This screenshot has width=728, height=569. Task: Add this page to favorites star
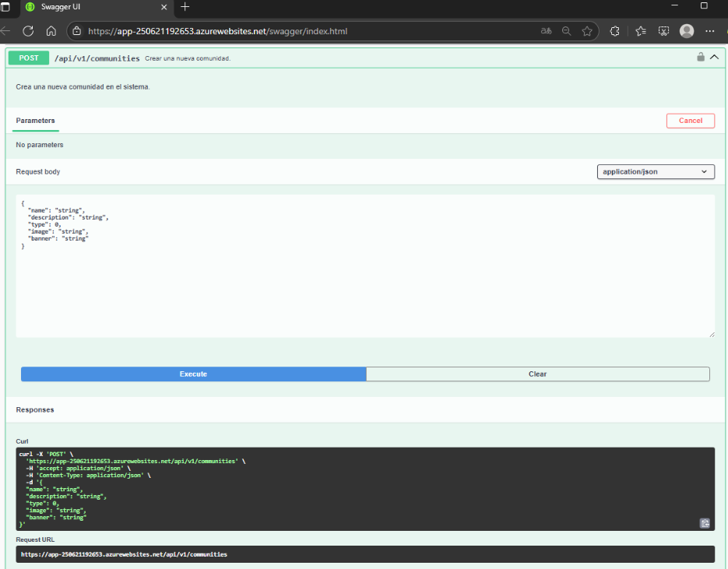coord(587,31)
